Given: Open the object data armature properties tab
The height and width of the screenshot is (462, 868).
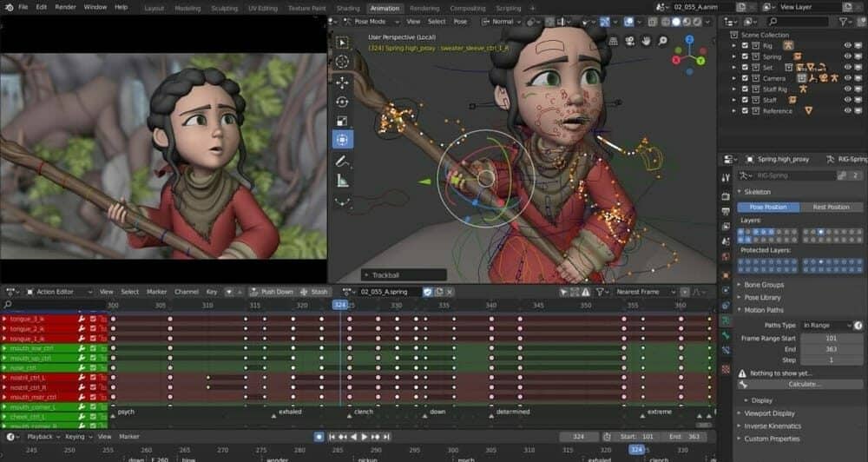Looking at the screenshot, I should click(726, 320).
